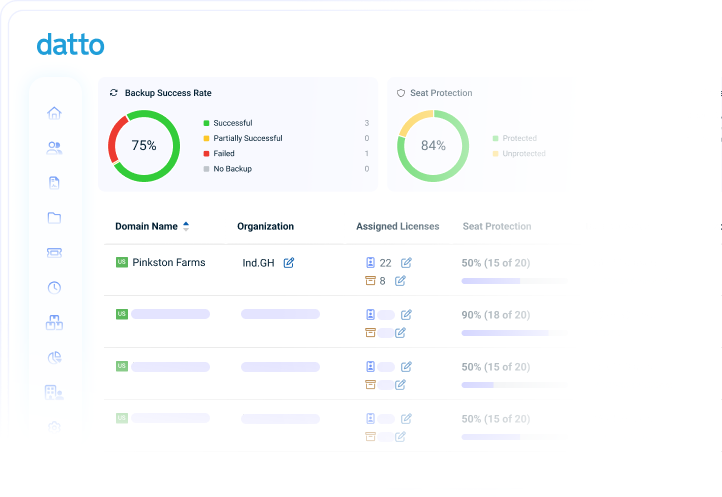Open the ticket icon in sidebar
Screen dimensions: 722x497
pyautogui.click(x=54, y=252)
